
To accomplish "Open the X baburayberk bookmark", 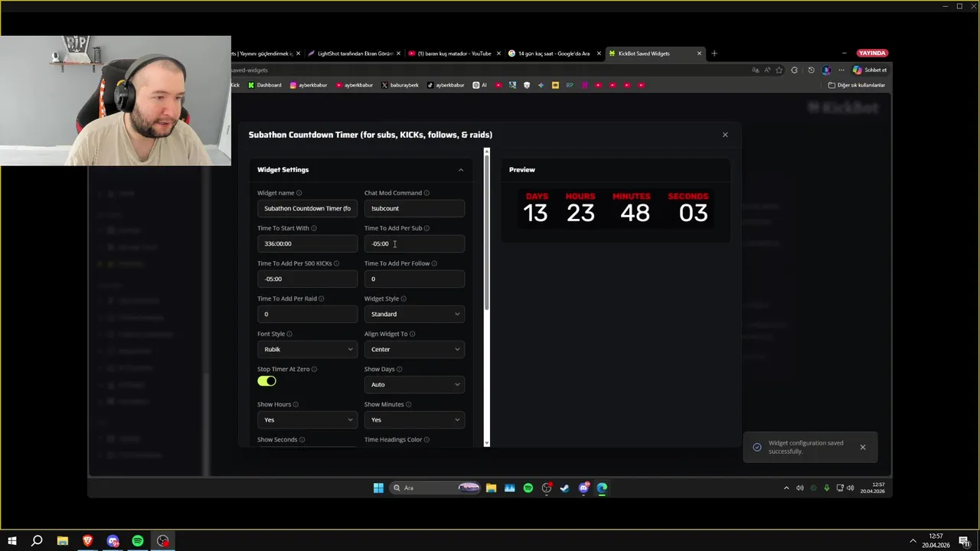I will click(x=400, y=85).
